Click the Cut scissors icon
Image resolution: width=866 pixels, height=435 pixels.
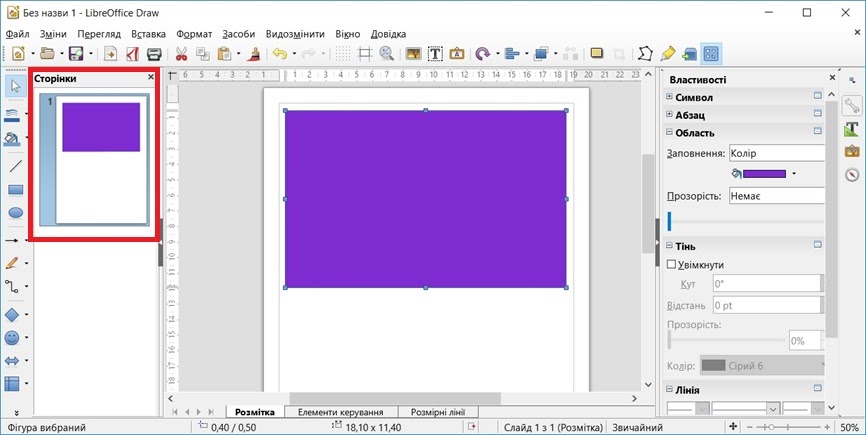pos(182,54)
